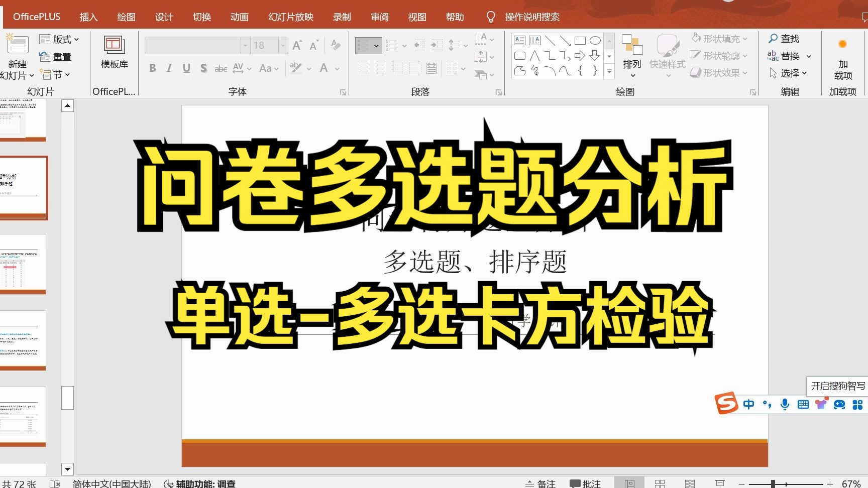This screenshot has height=488, width=868.
Task: Select the 查找 (Find) tool
Action: pyautogui.click(x=784, y=38)
